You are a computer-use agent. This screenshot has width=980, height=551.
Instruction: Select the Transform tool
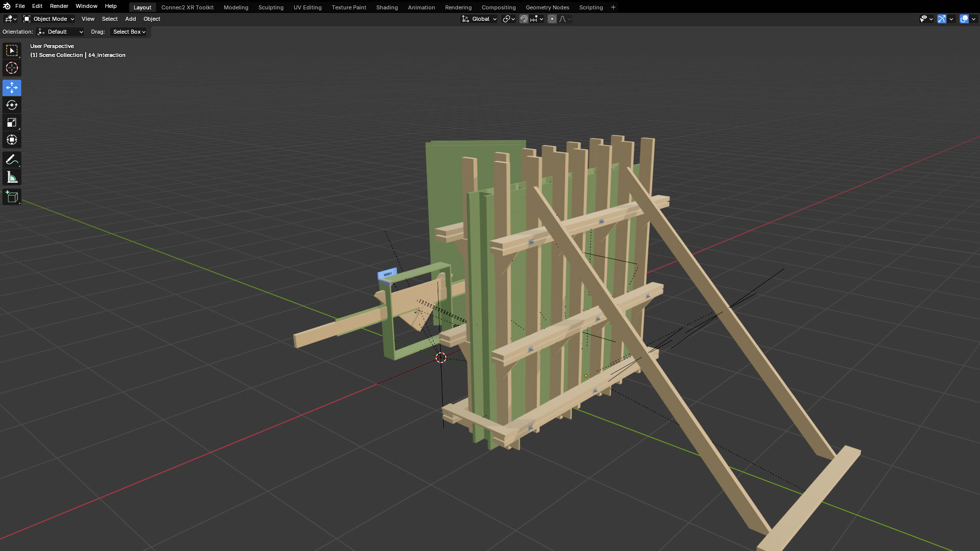pyautogui.click(x=12, y=140)
